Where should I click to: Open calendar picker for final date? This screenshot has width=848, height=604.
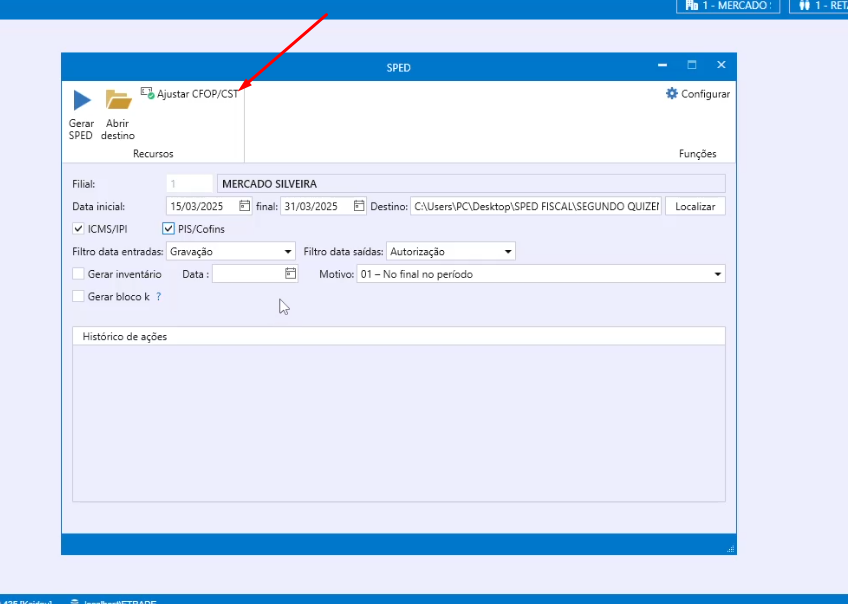pos(359,206)
